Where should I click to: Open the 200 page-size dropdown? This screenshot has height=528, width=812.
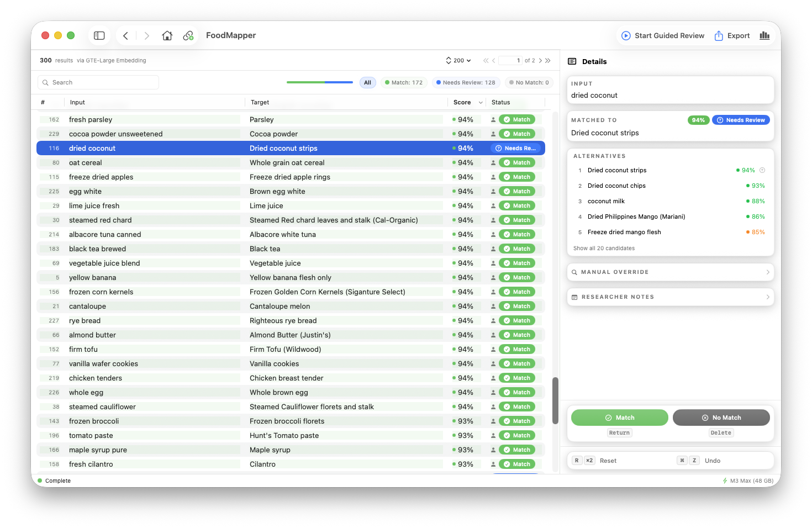458,60
